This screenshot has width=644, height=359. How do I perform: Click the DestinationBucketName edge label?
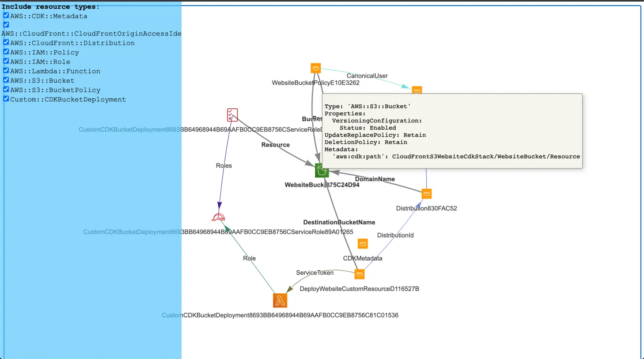(x=339, y=222)
